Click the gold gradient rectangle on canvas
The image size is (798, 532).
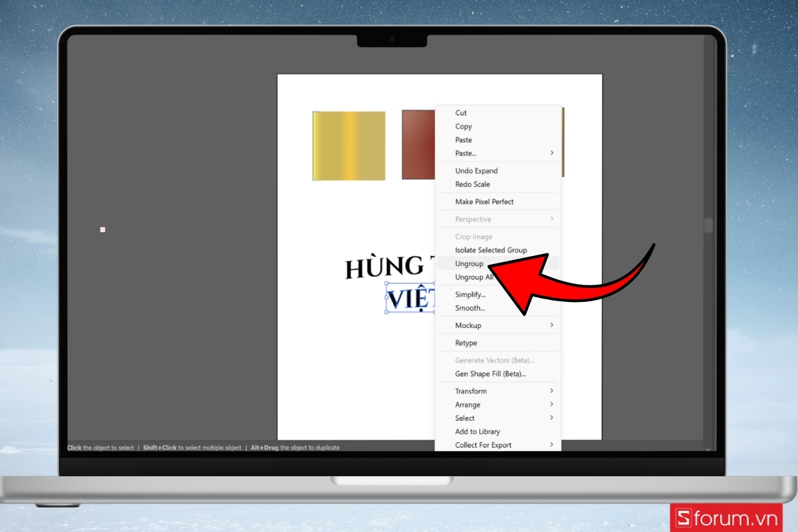pos(348,146)
